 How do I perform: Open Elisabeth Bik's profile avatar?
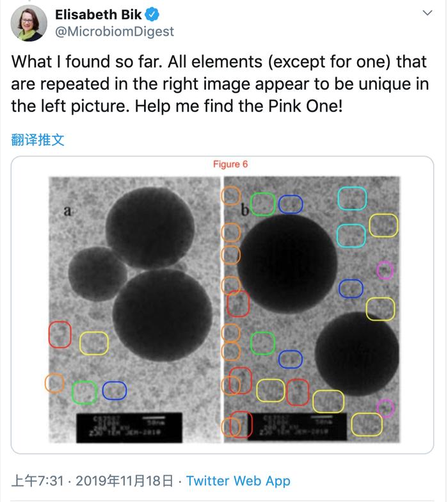(29, 23)
